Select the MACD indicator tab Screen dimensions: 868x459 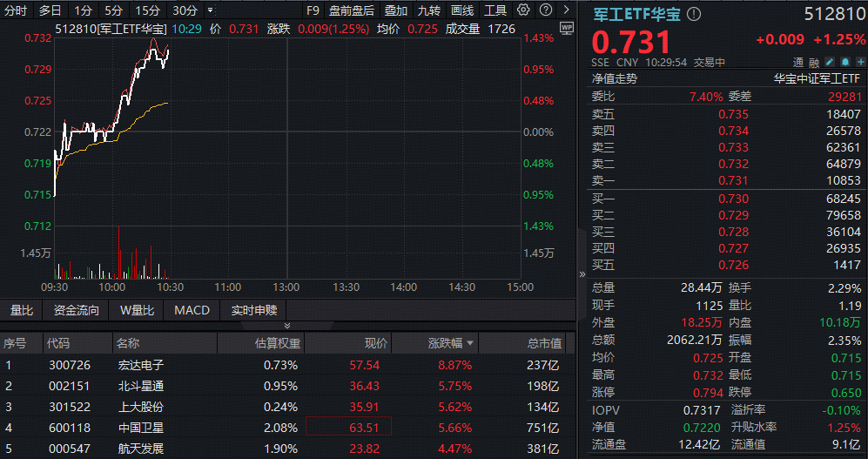192,310
